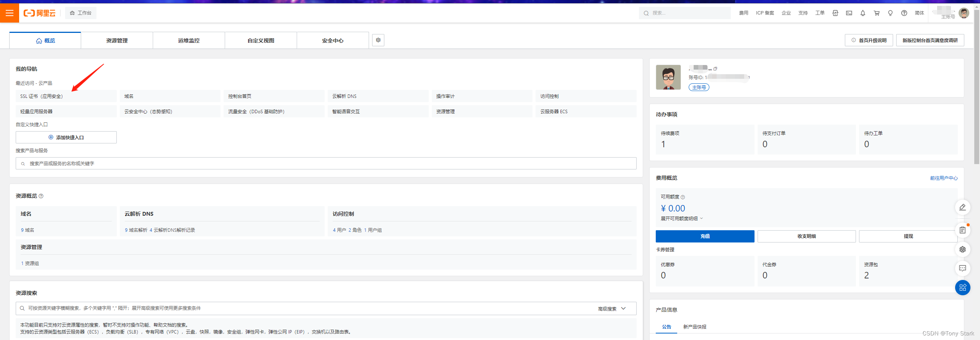Launch Cloud Shell terminal icon
Viewport: 980px width, 340px height.
click(849, 13)
